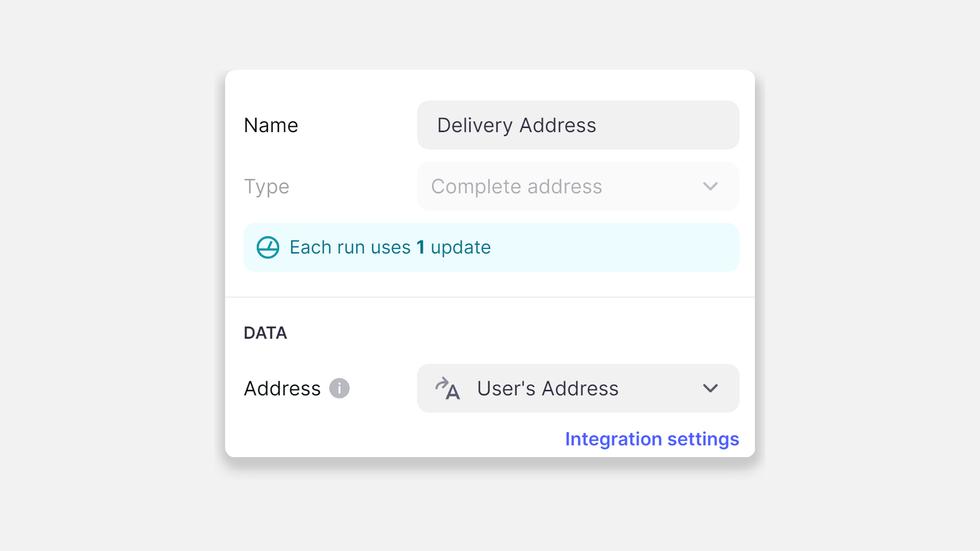
Task: Click the DATA section heading
Action: click(x=265, y=333)
